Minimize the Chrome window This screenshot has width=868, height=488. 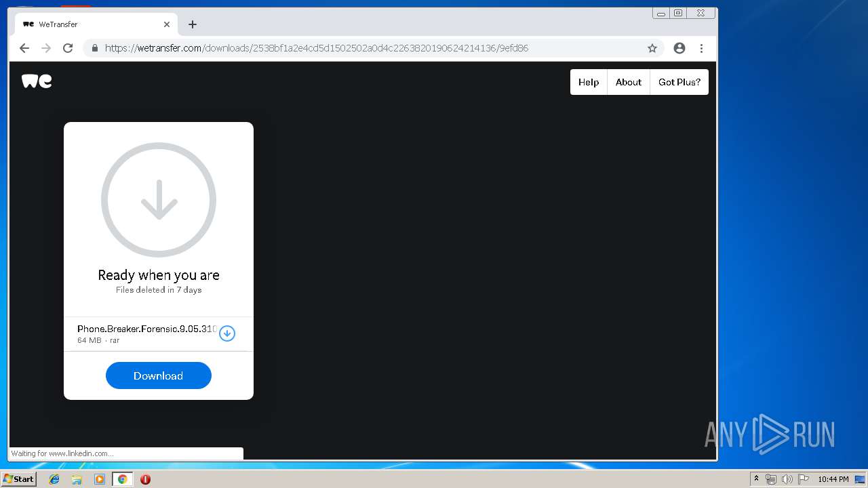tap(661, 13)
